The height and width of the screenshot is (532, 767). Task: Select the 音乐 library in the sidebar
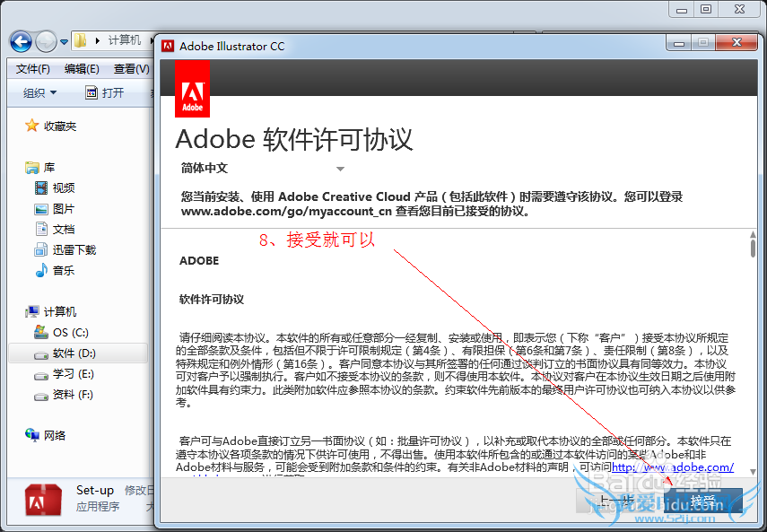[63, 271]
